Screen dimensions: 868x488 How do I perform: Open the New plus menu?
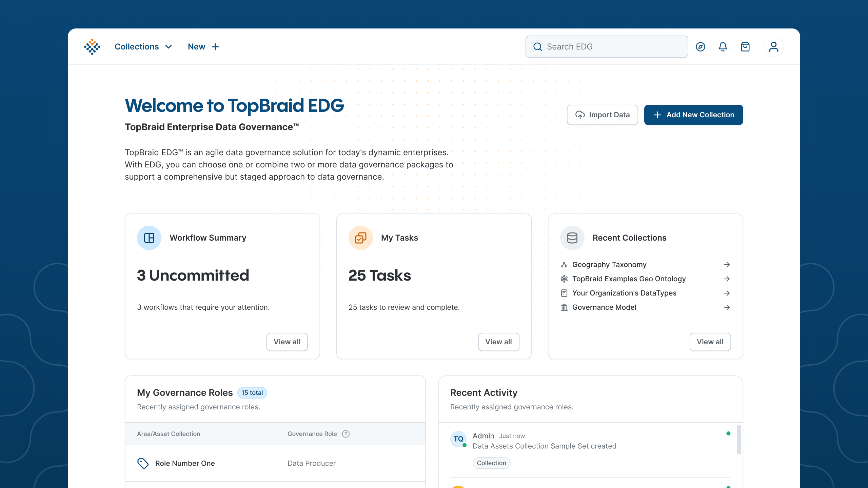203,47
